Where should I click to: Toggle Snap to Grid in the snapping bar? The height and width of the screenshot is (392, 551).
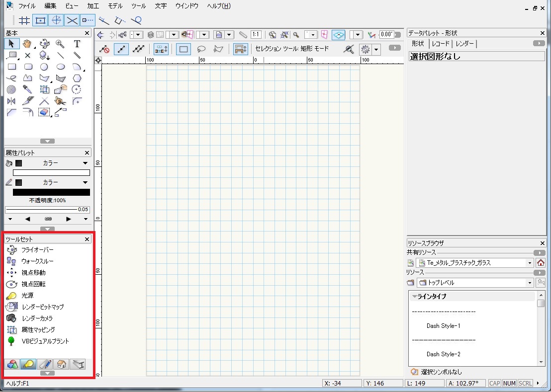point(24,20)
